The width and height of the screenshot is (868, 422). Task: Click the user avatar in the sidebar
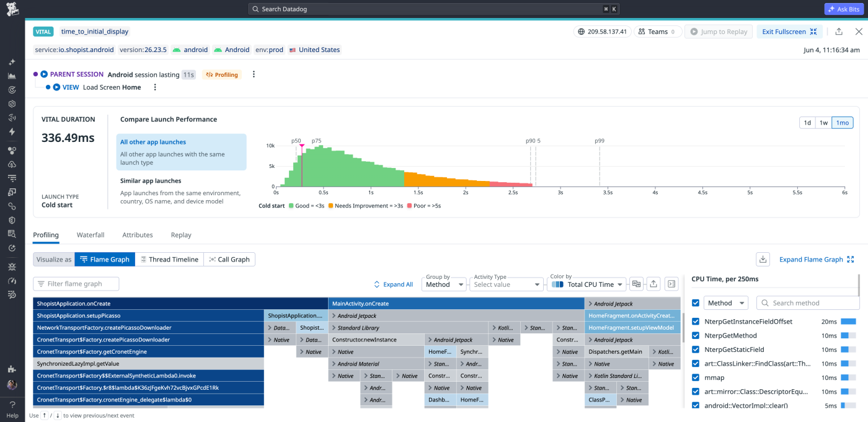pyautogui.click(x=12, y=385)
